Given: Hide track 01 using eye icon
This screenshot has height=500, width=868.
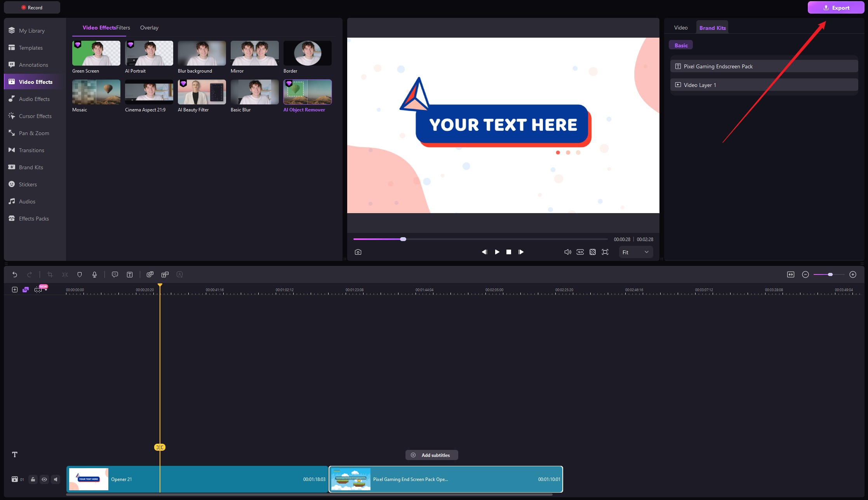Looking at the screenshot, I should tap(44, 479).
